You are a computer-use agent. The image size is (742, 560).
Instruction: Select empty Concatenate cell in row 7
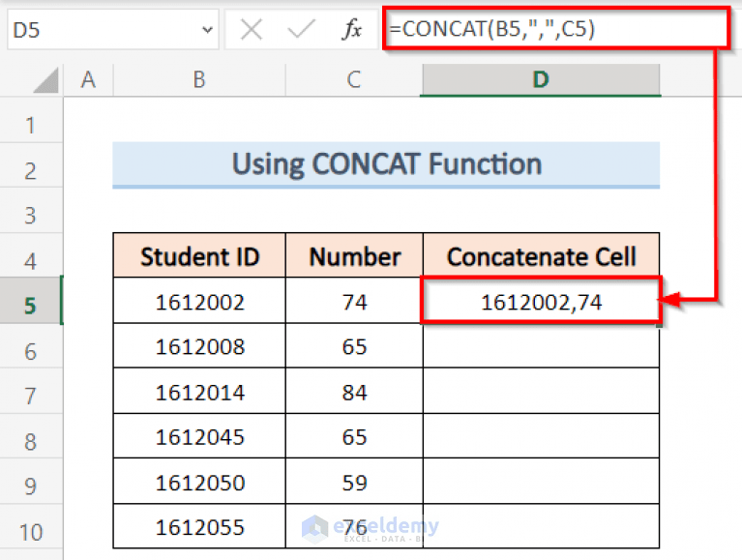(541, 392)
